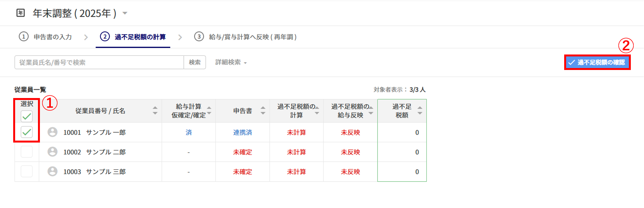The width and height of the screenshot is (644, 208).
Task: Sort by 従業員番号 / 氏名 column arrows
Action: click(x=155, y=111)
